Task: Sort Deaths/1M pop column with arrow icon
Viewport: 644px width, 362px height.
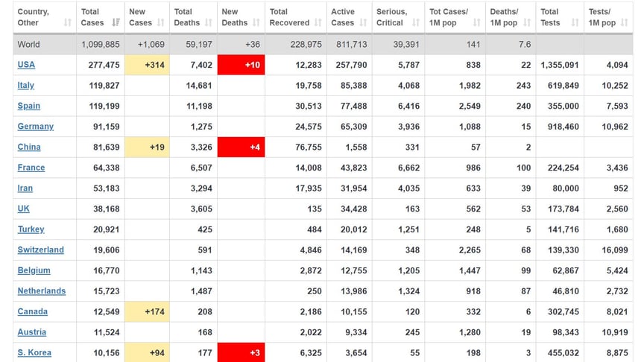Action: (x=525, y=23)
